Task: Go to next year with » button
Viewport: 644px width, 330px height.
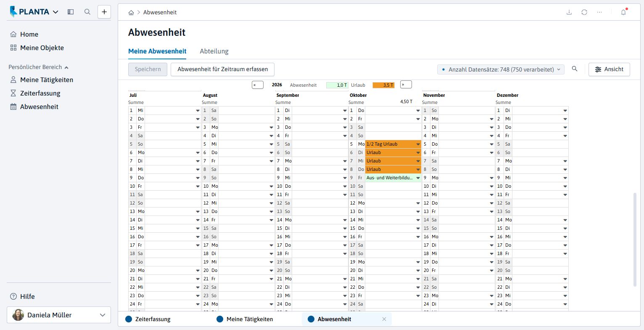Action: pyautogui.click(x=406, y=85)
